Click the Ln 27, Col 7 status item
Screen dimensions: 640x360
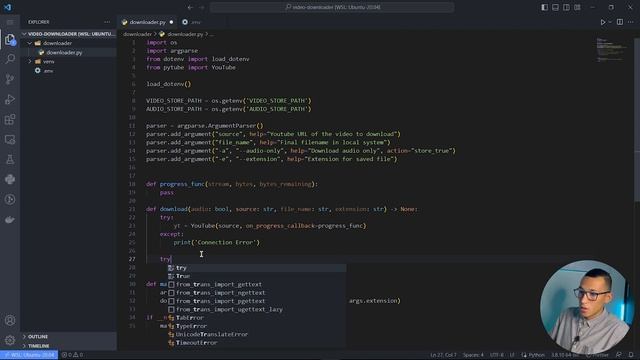point(443,355)
